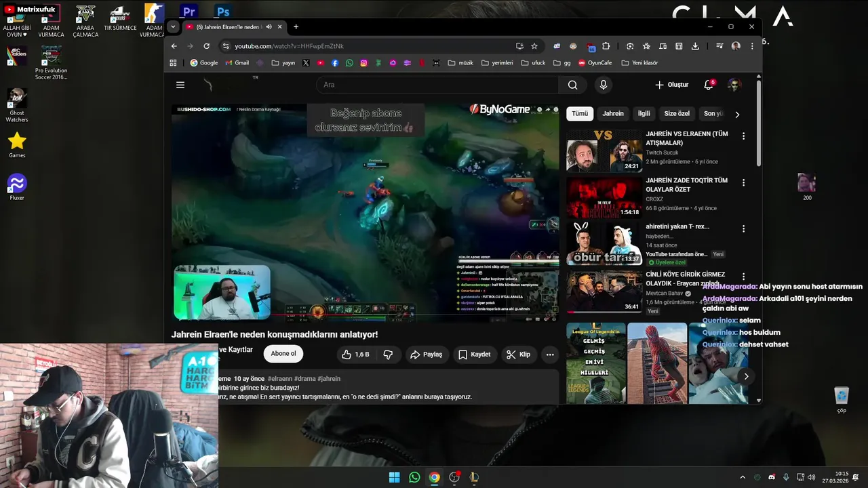Click the Oluştur create button

(672, 85)
